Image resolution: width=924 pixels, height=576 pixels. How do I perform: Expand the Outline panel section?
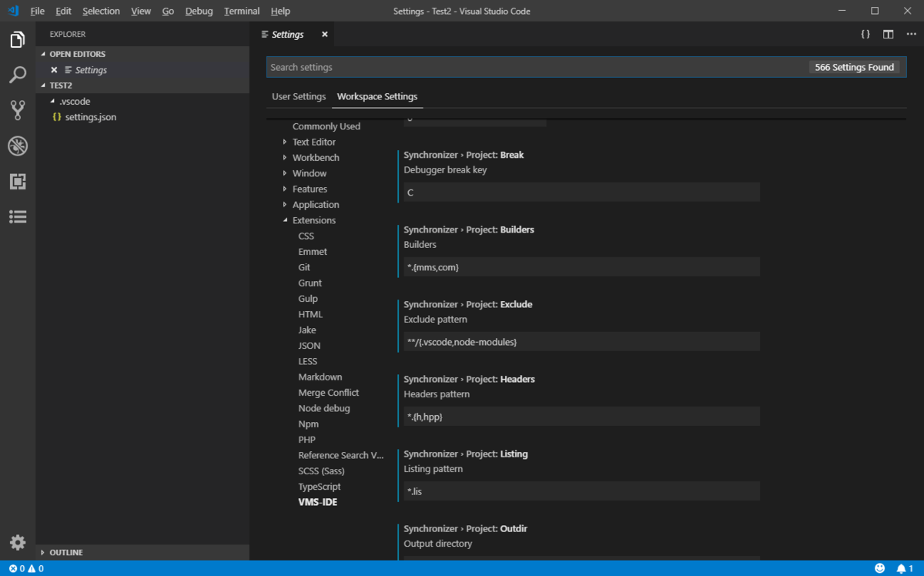coord(65,552)
